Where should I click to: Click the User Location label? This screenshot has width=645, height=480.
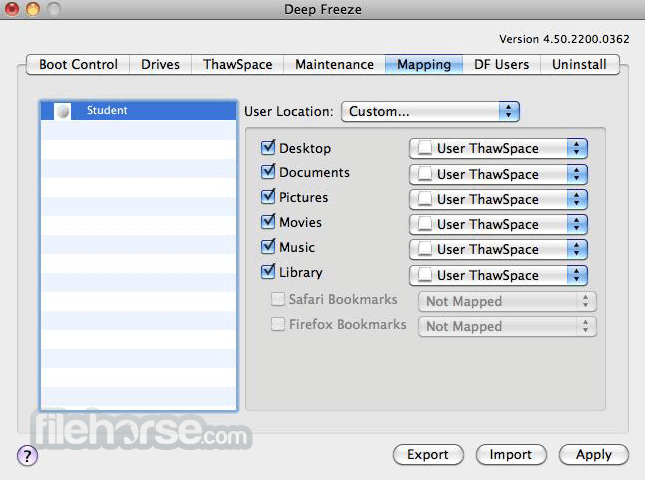pos(289,111)
